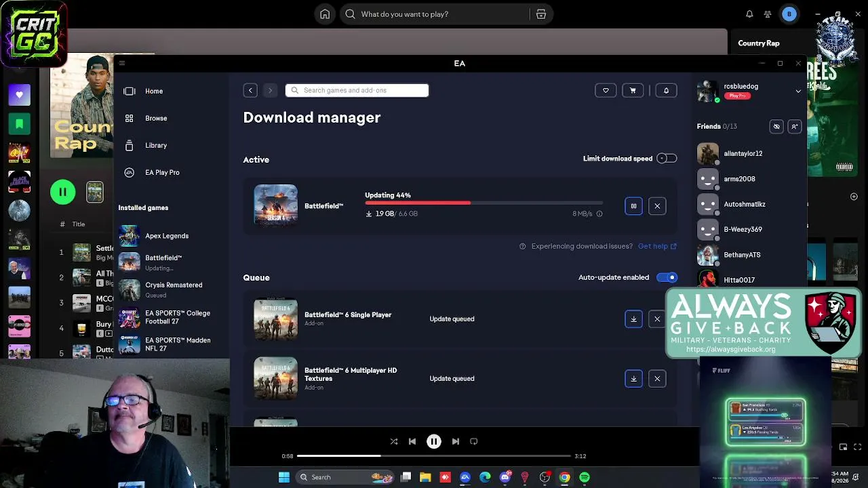Go back in the EA app
Image resolution: width=868 pixels, height=488 pixels.
(x=250, y=90)
